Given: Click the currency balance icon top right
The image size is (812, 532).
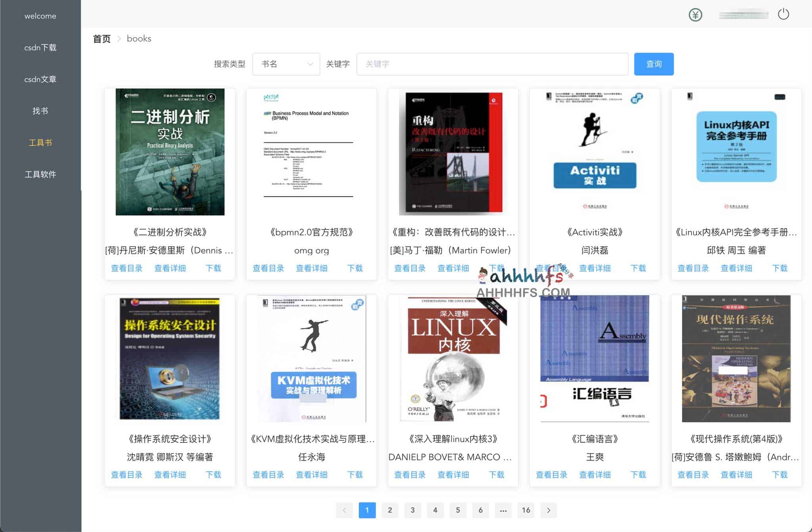Looking at the screenshot, I should 696,15.
